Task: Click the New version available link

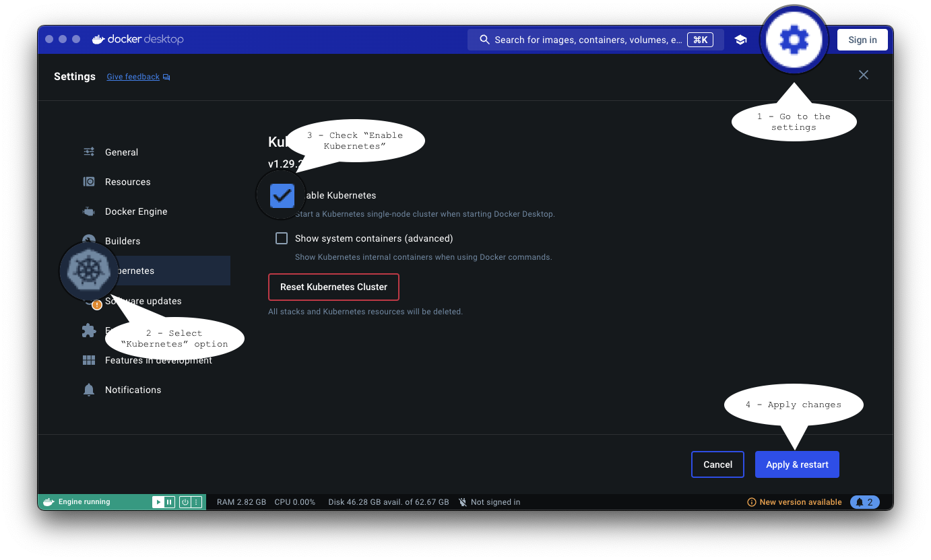Action: (x=800, y=502)
